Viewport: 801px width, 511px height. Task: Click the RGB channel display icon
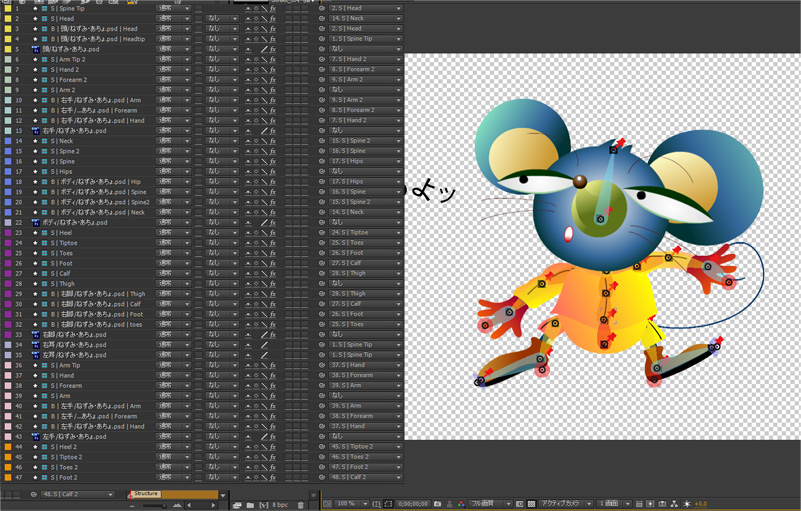pos(449,504)
